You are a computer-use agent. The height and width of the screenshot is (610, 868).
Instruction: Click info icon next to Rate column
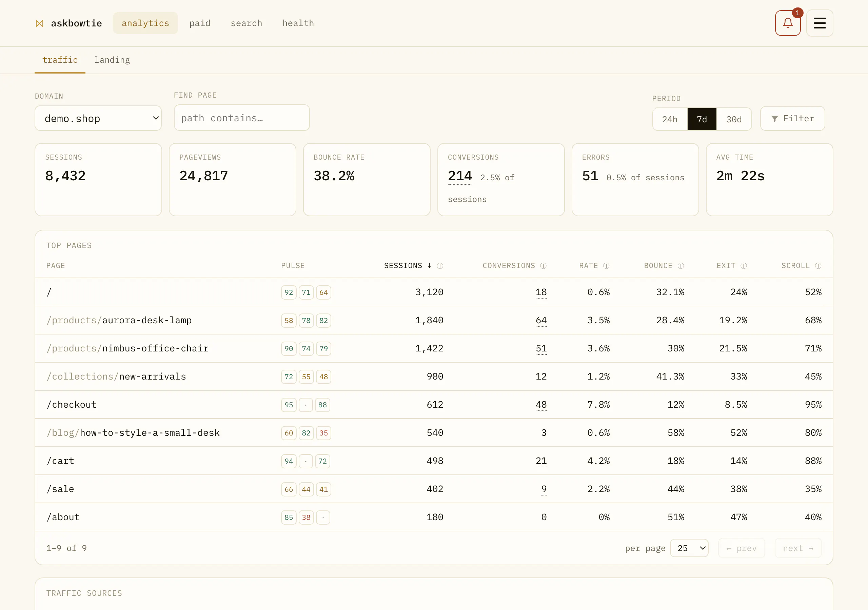[606, 266]
